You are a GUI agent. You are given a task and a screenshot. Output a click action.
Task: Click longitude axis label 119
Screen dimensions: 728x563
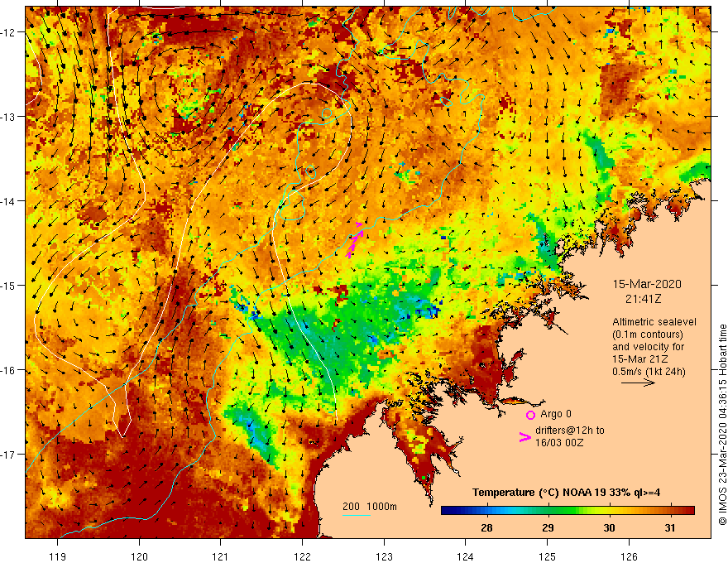[x=58, y=556]
